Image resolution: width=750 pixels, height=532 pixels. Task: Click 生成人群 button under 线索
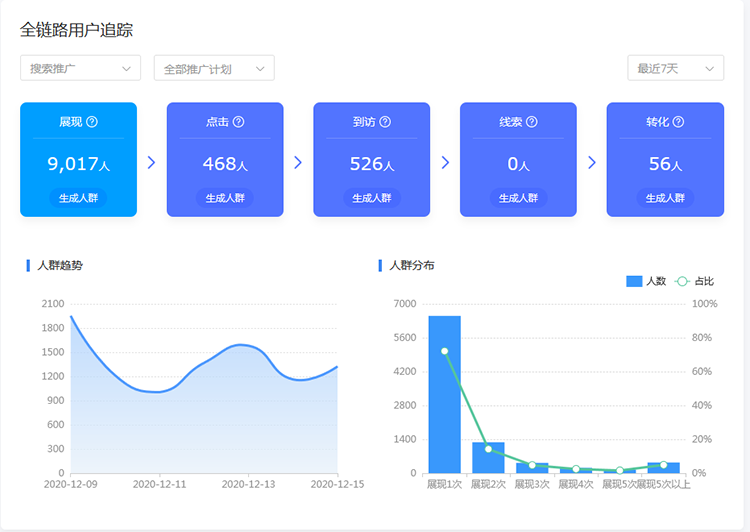click(518, 198)
